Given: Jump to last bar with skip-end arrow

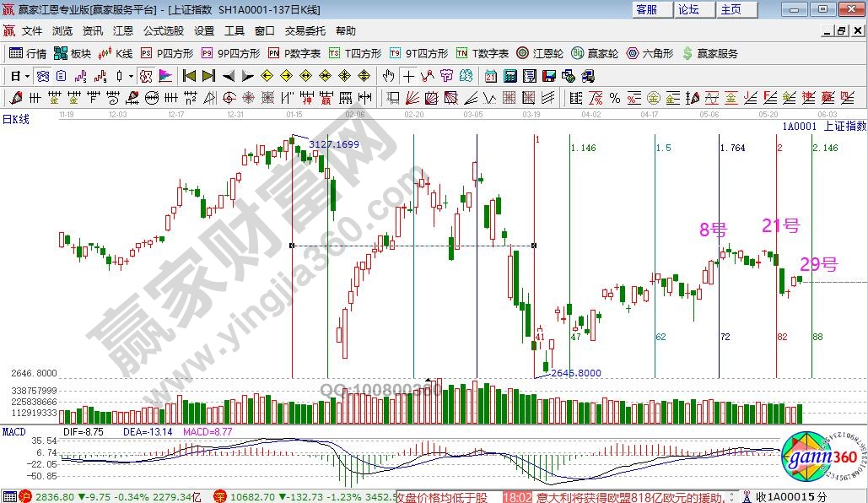Looking at the screenshot, I should point(208,76).
